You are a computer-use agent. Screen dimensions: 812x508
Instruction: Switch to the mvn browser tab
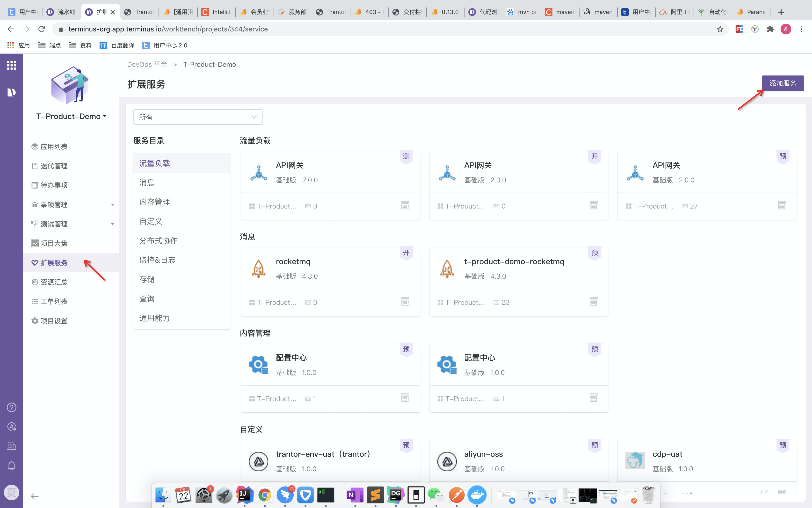522,12
